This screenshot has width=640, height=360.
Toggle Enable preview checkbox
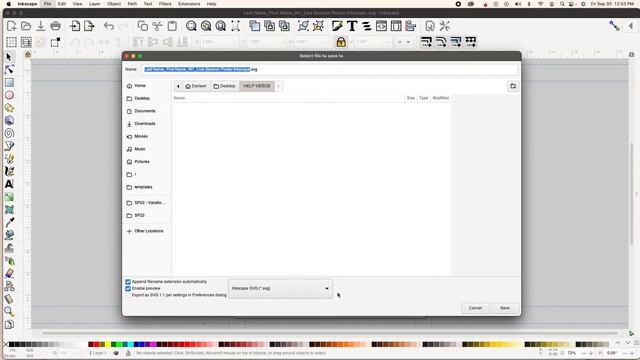click(x=128, y=288)
